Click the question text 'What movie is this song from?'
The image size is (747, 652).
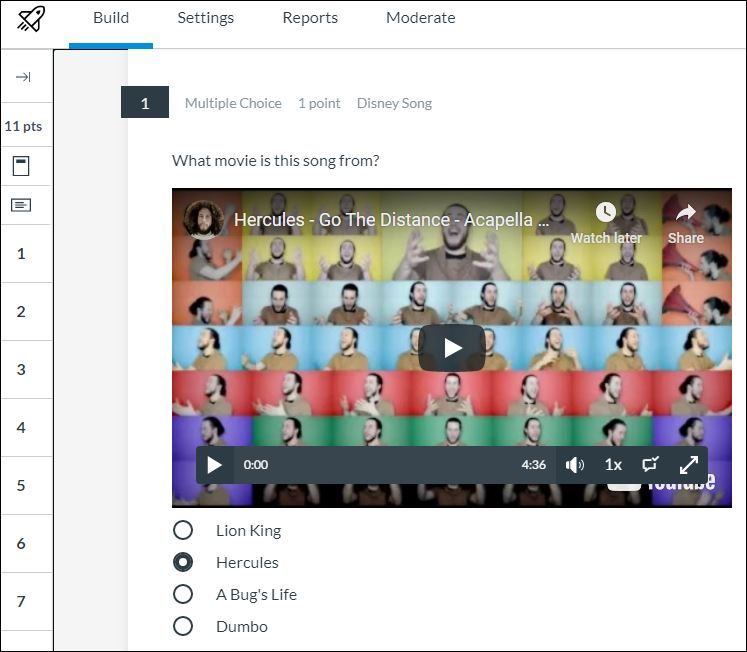click(x=276, y=161)
